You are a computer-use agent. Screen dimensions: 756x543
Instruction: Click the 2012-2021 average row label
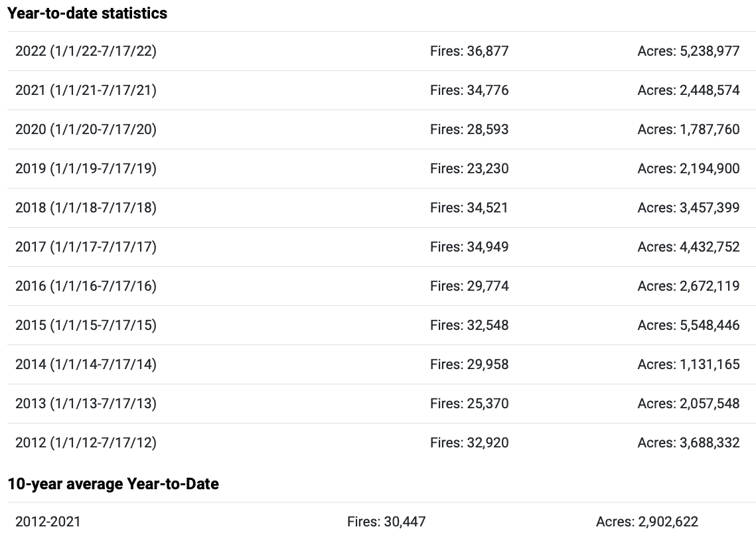[x=48, y=521]
